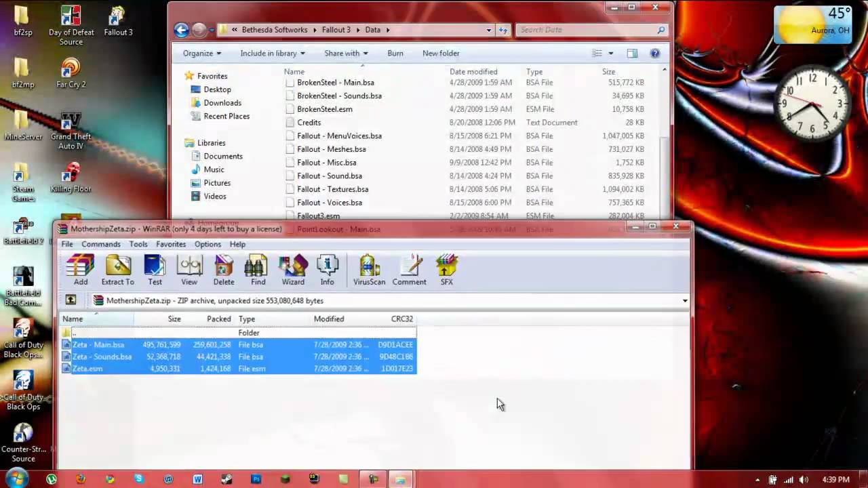Image resolution: width=868 pixels, height=488 pixels.
Task: Open Grand Theft Auto IV desktop icon
Action: (x=71, y=131)
